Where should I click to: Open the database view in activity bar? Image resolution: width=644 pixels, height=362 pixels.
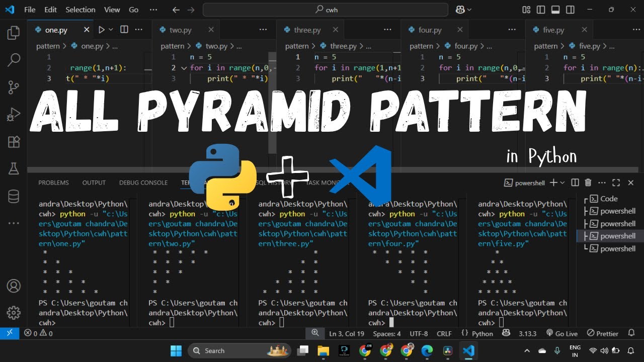click(14, 196)
